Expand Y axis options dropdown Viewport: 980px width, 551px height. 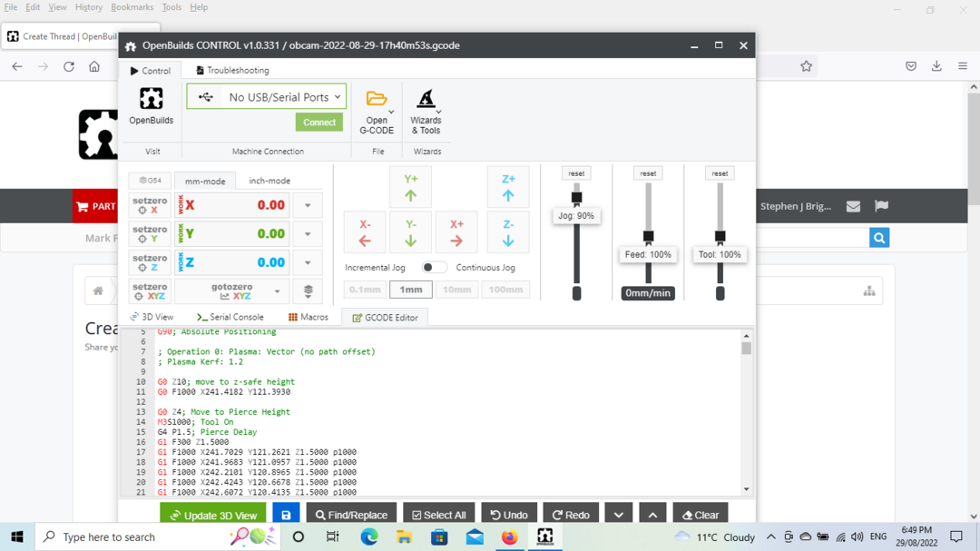pos(308,234)
